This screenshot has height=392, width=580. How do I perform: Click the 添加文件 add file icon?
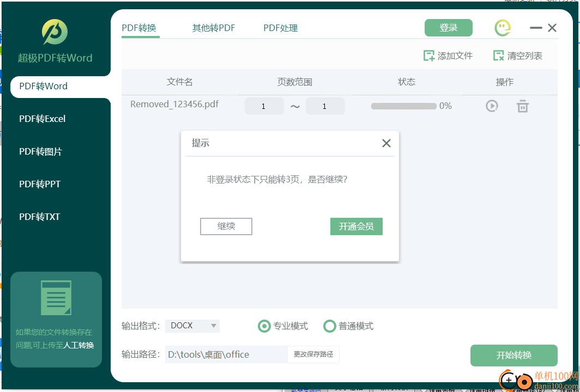point(428,56)
